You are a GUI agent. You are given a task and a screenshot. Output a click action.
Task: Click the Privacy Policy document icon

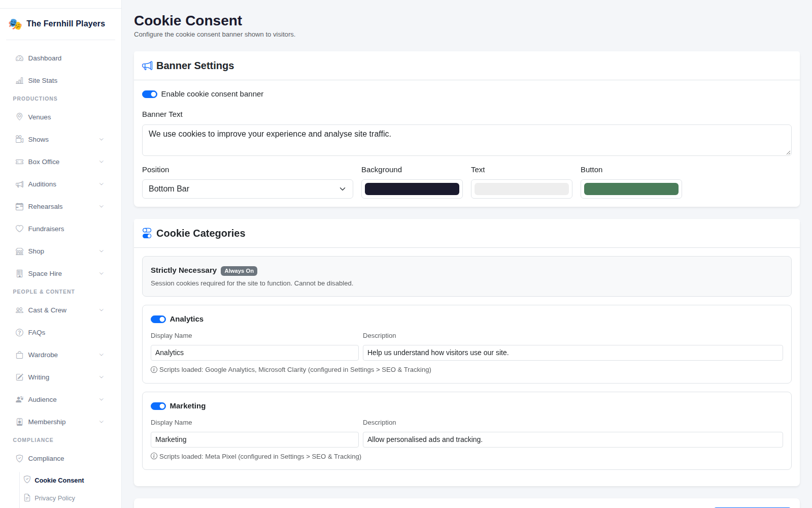[x=27, y=498]
